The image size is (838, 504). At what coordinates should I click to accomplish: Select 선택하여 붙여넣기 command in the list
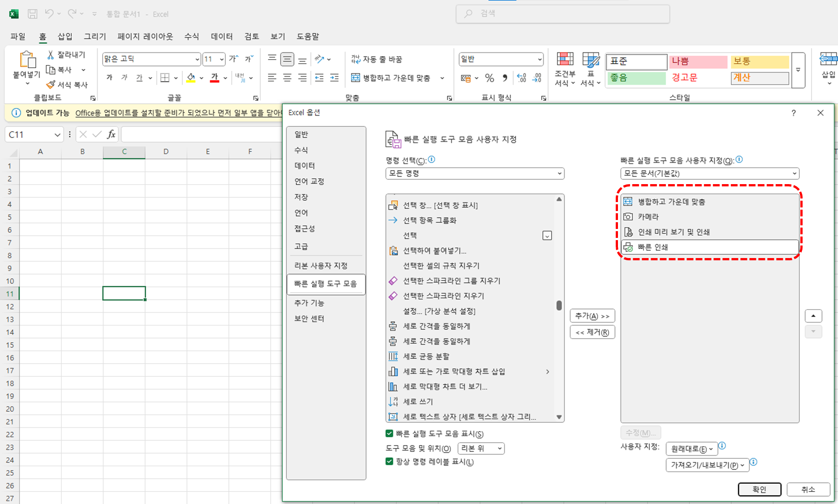(470, 251)
